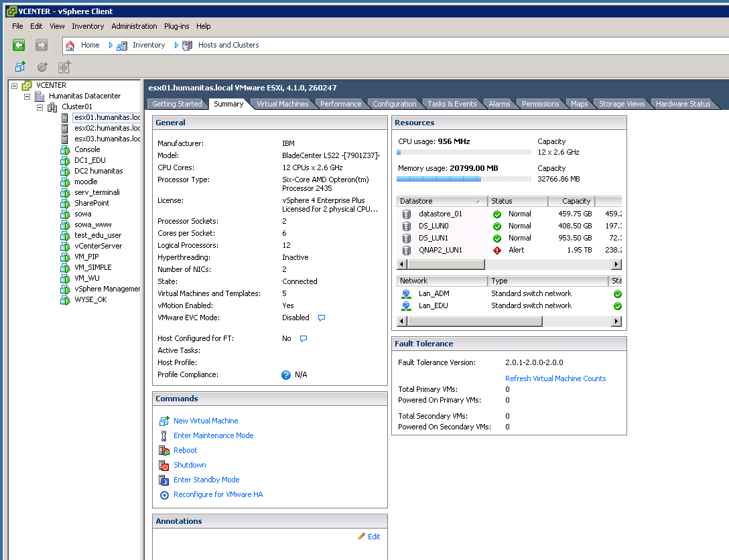
Task: Click the Edit annotations link
Action: (x=374, y=537)
